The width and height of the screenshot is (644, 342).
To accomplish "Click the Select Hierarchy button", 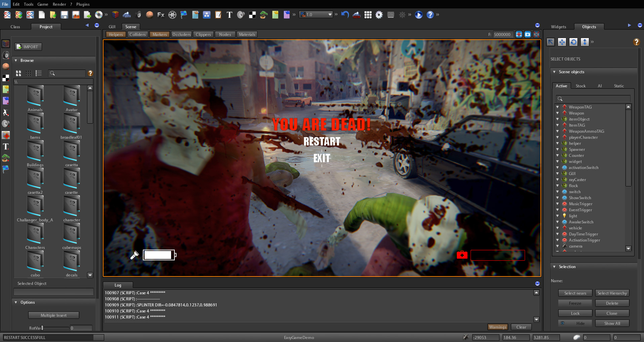I will [612, 293].
